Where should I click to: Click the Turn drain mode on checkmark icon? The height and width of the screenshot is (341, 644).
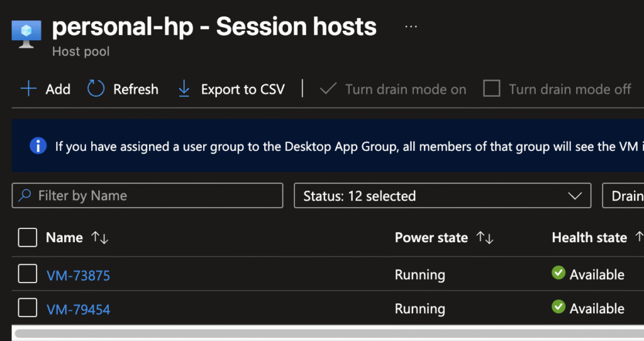[328, 89]
